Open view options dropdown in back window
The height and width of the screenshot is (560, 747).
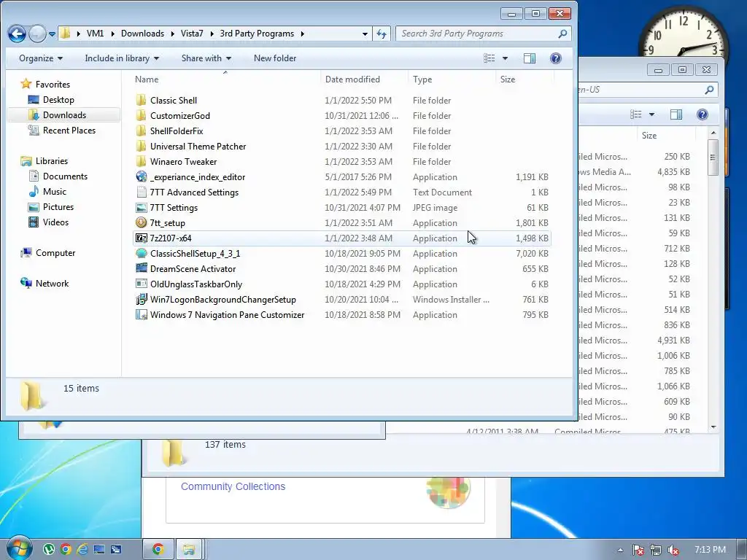coord(651,114)
